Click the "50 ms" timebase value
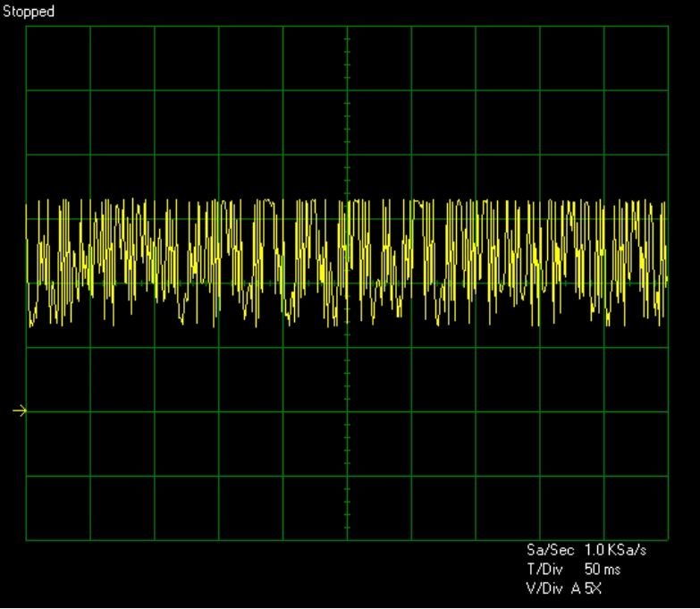The width and height of the screenshot is (700, 609). [603, 570]
